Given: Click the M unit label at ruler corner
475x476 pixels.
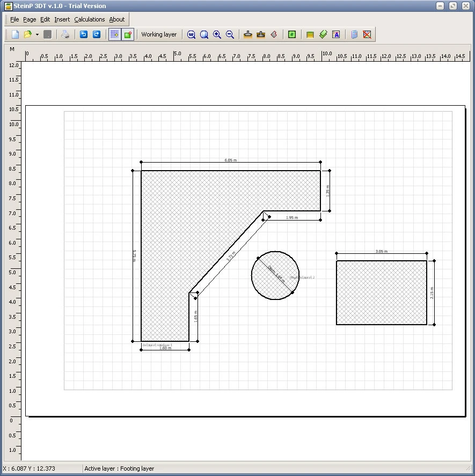Looking at the screenshot, I should (12, 49).
